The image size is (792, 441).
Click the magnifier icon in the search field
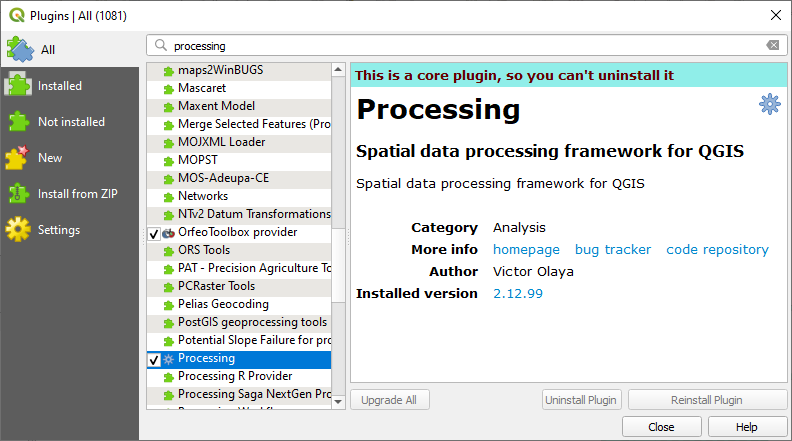(x=160, y=45)
